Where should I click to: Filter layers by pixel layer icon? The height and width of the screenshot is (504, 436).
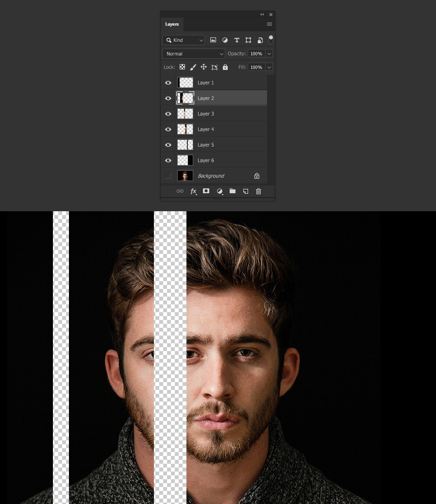click(213, 40)
